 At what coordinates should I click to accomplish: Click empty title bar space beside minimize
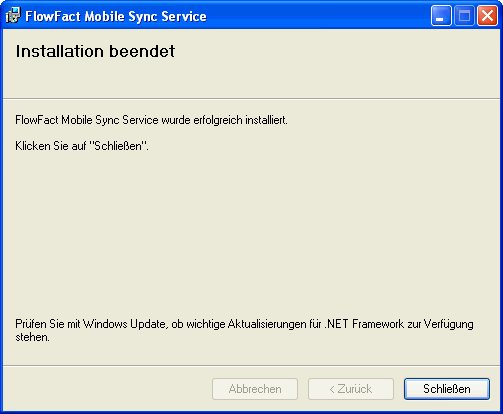coord(318,16)
